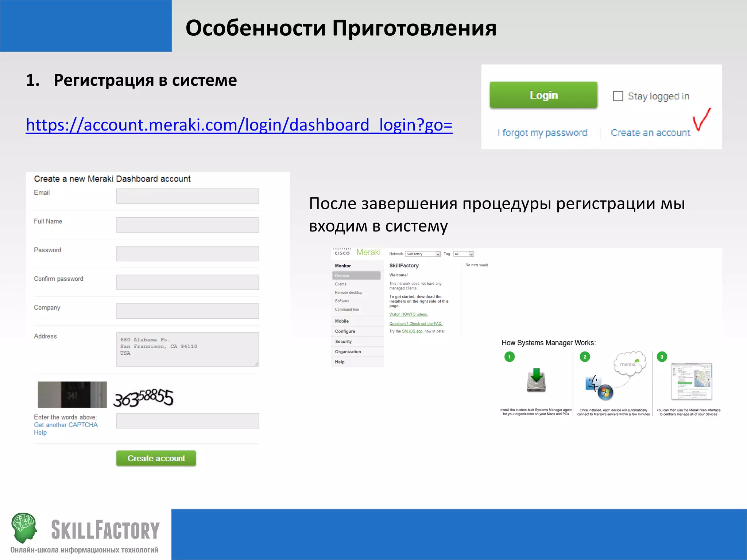This screenshot has height=560, width=747.
Task: Open Clients in the Meraki sidebar
Action: [341, 284]
